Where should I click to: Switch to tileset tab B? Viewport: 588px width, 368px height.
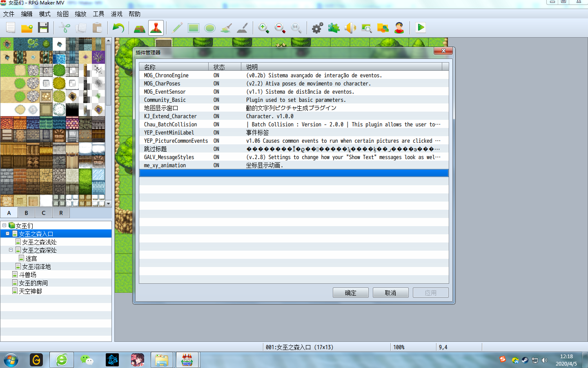(26, 213)
